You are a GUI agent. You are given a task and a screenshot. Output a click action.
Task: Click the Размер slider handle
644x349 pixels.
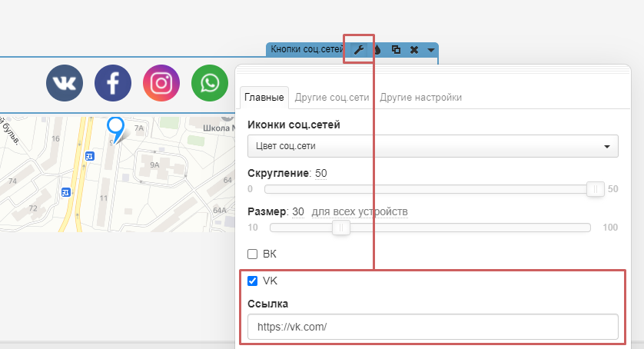click(341, 228)
